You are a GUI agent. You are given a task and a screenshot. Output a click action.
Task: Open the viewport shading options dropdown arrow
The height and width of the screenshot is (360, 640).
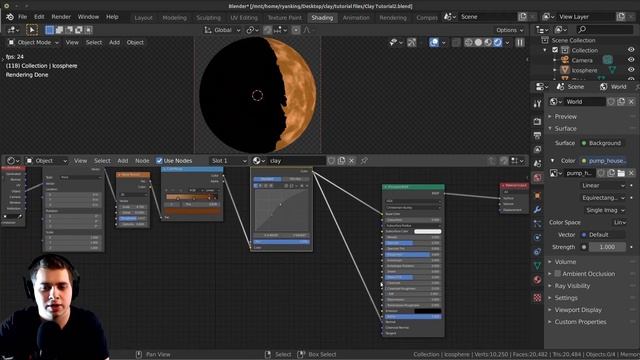click(507, 42)
